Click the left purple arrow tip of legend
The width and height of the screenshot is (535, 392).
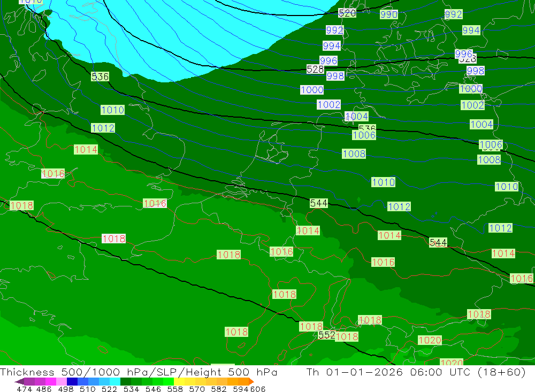(x=19, y=381)
